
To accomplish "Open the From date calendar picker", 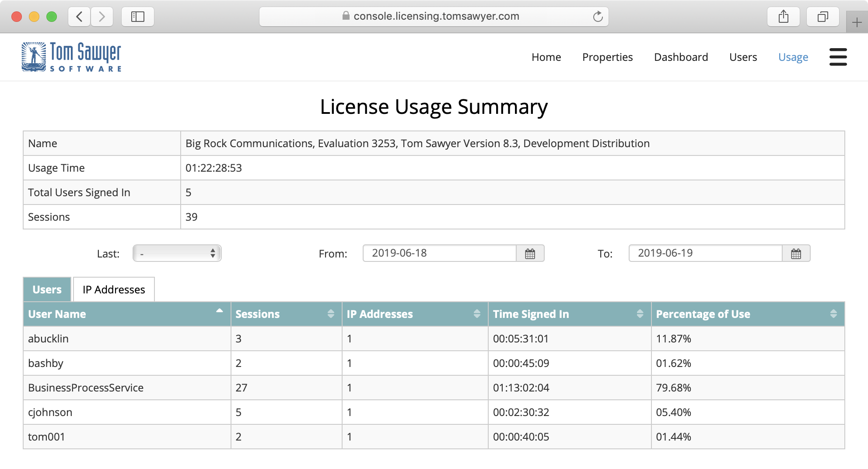I will tap(530, 254).
